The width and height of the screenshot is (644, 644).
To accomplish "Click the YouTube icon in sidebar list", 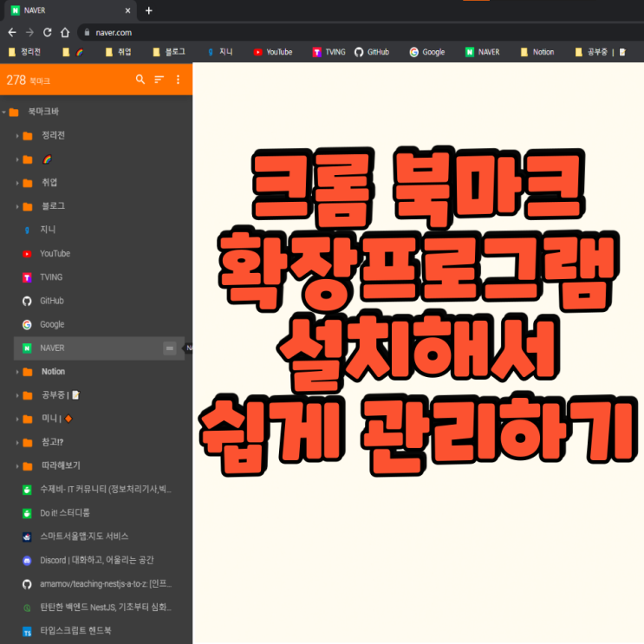I will click(x=27, y=254).
